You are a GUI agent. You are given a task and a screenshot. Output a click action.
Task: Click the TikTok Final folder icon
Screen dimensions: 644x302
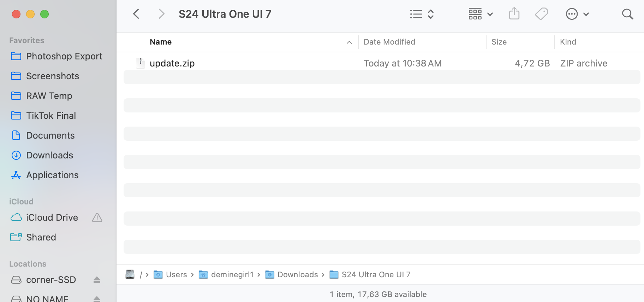pos(16,115)
